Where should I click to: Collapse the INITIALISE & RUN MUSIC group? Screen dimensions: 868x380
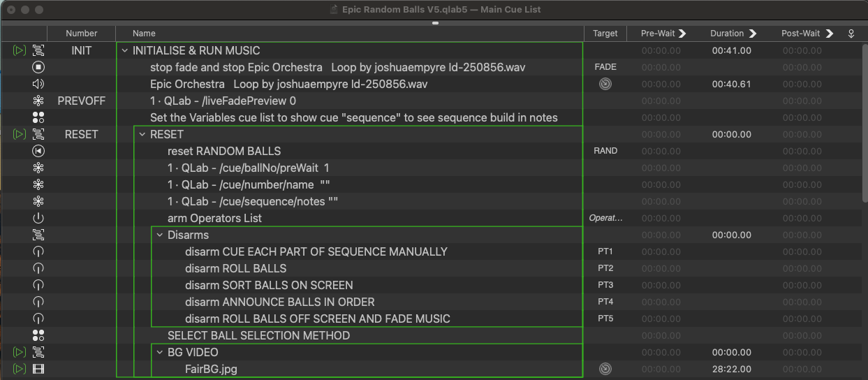click(x=125, y=50)
